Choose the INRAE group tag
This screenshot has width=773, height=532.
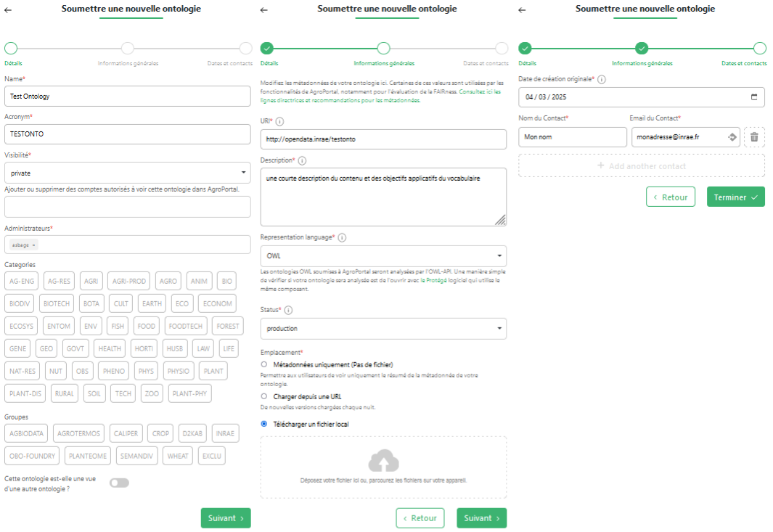pos(226,433)
